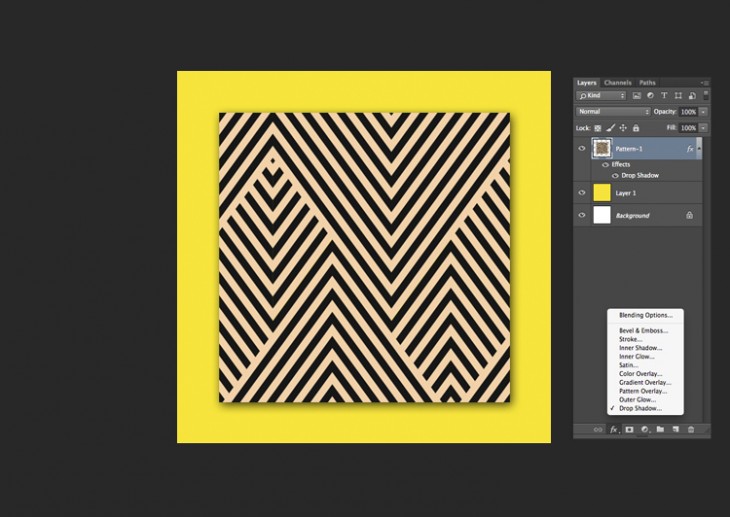Filter layers by pixel layer icon
This screenshot has width=730, height=517.
tap(636, 95)
